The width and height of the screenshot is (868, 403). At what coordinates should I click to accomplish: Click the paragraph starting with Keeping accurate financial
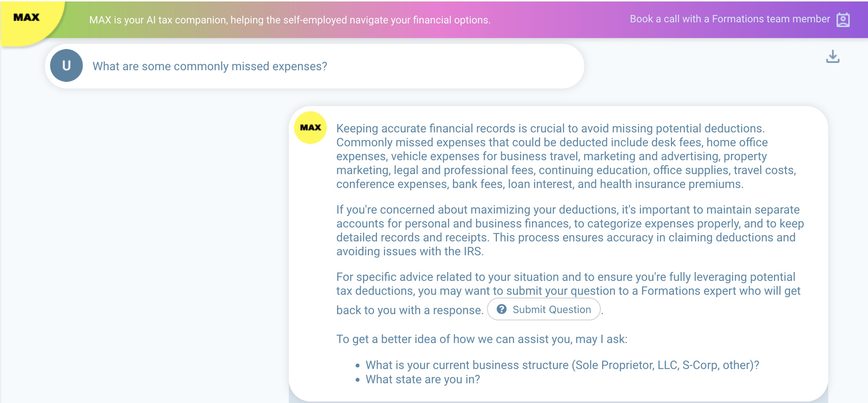(x=566, y=156)
